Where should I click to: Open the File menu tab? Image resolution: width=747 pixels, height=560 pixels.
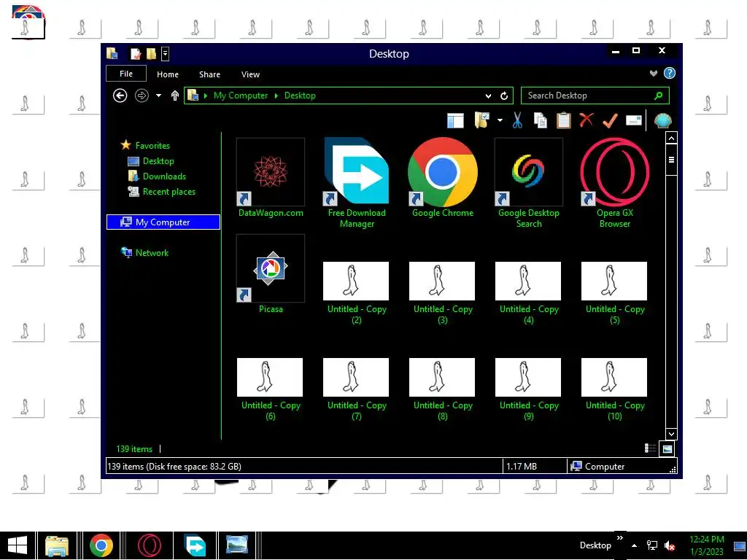click(x=126, y=74)
